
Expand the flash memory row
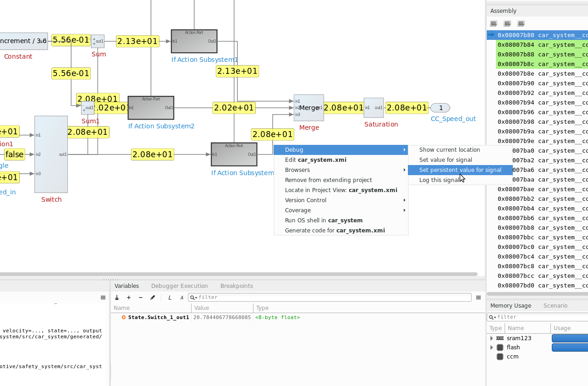pos(491,347)
